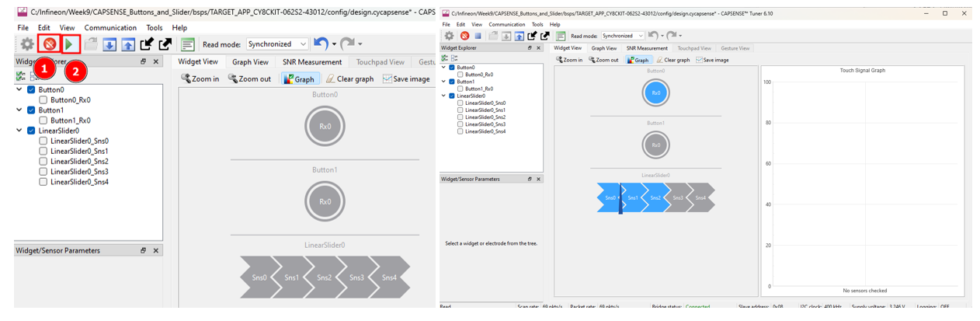Click the blue Button0 Rx0 circle in right window
Viewport: 980px width, 321px height.
[655, 93]
